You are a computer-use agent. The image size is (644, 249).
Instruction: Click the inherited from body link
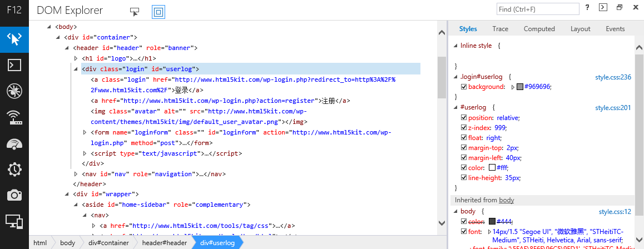507,200
